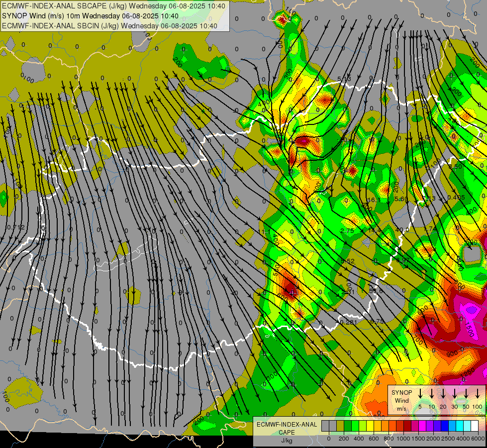Click the 38.6 wind value on map
This screenshot has height=448, width=487.
[x=376, y=291]
